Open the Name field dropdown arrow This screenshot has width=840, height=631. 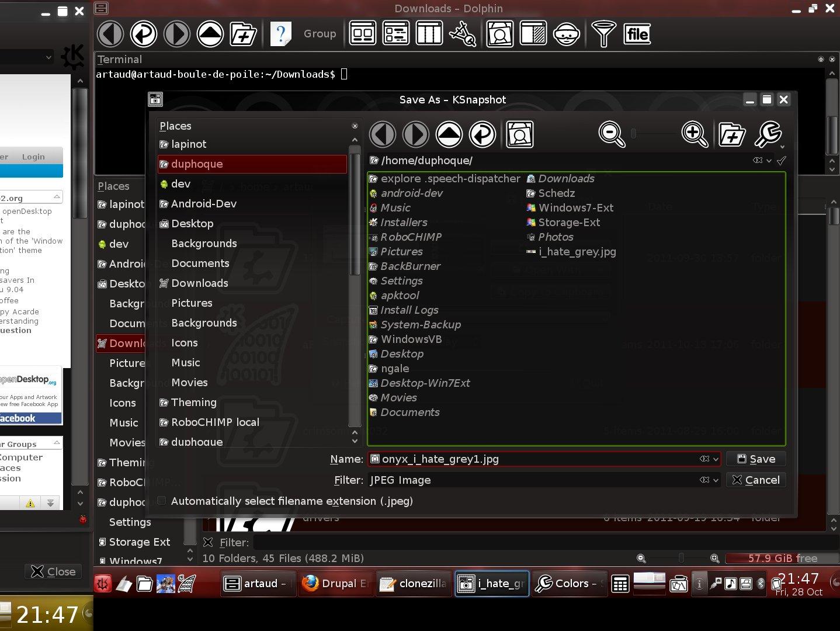click(x=716, y=459)
